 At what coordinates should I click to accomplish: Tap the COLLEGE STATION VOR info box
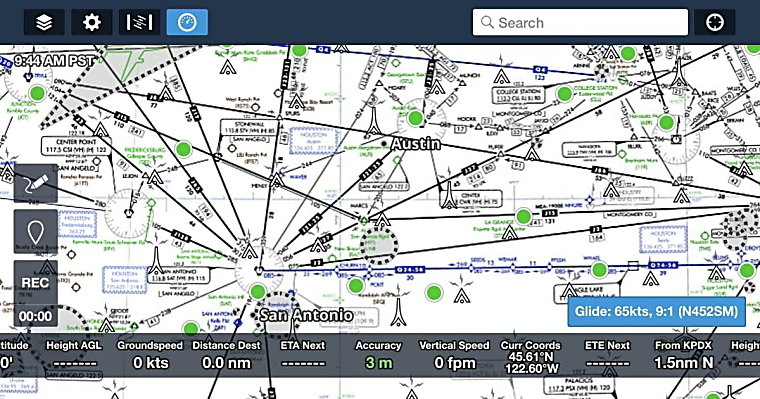point(519,95)
